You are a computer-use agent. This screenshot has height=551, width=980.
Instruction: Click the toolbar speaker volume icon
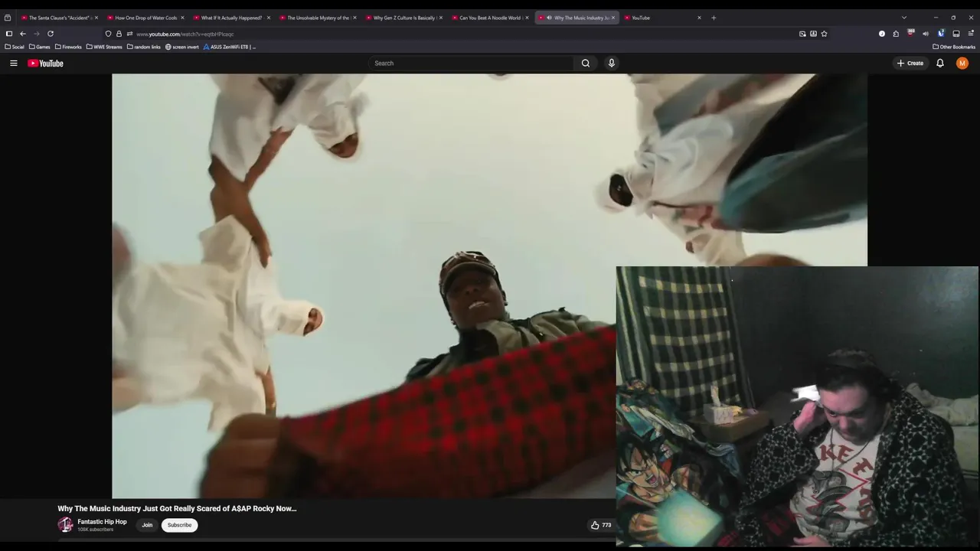click(x=926, y=34)
